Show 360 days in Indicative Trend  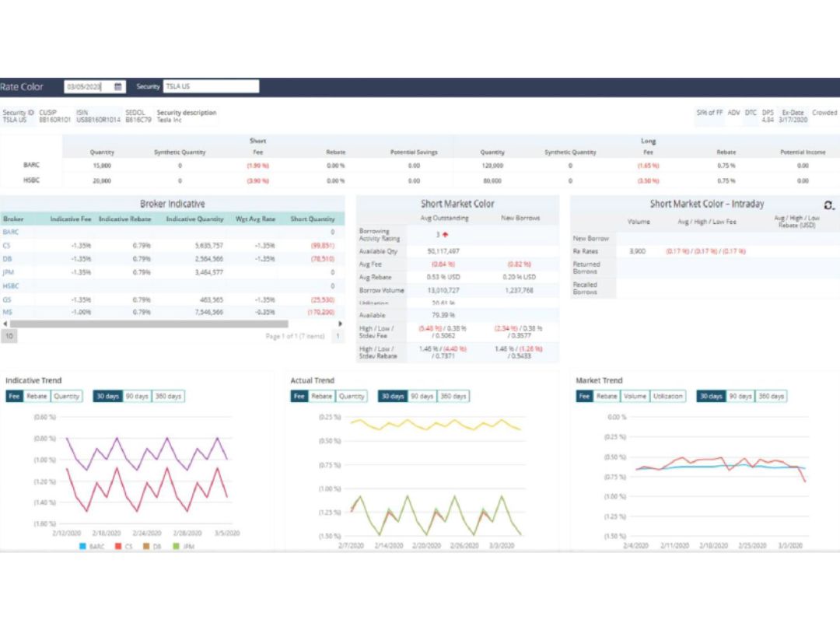[168, 397]
